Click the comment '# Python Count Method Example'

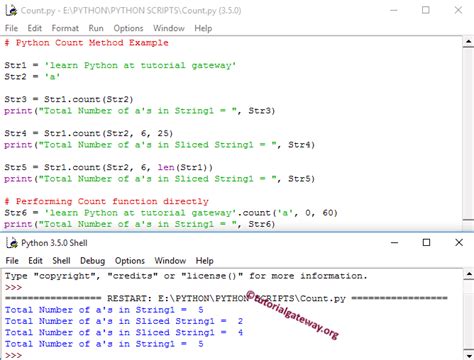point(86,43)
